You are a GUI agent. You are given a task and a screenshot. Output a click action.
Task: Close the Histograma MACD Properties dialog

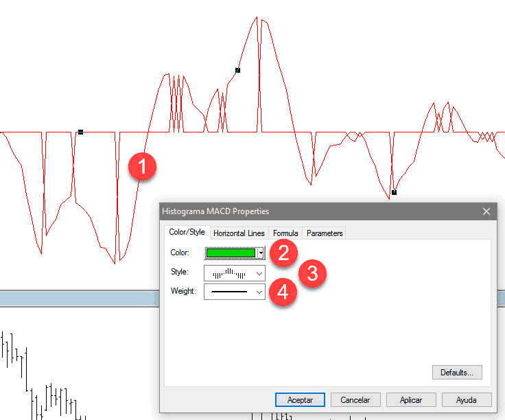tap(486, 211)
